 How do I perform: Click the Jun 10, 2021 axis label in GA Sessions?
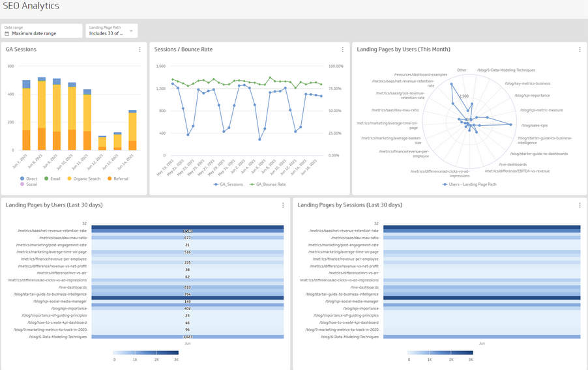[x=66, y=162]
